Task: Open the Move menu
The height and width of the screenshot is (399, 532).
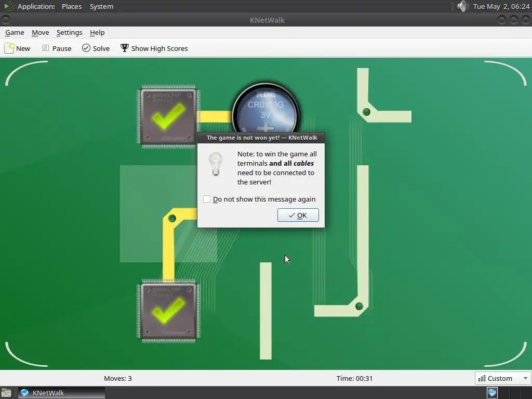Action: (x=41, y=33)
